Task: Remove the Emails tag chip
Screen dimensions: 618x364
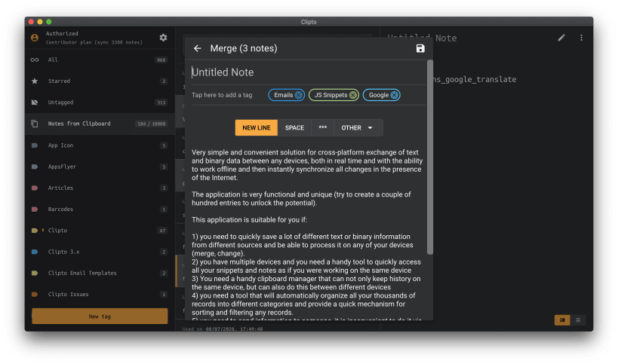Action: (x=299, y=95)
